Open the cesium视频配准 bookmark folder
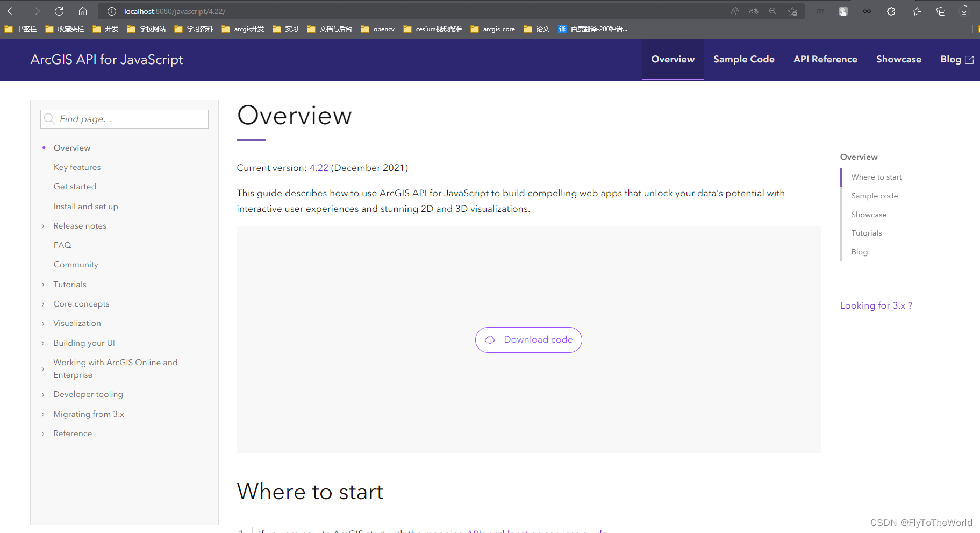 (x=433, y=29)
